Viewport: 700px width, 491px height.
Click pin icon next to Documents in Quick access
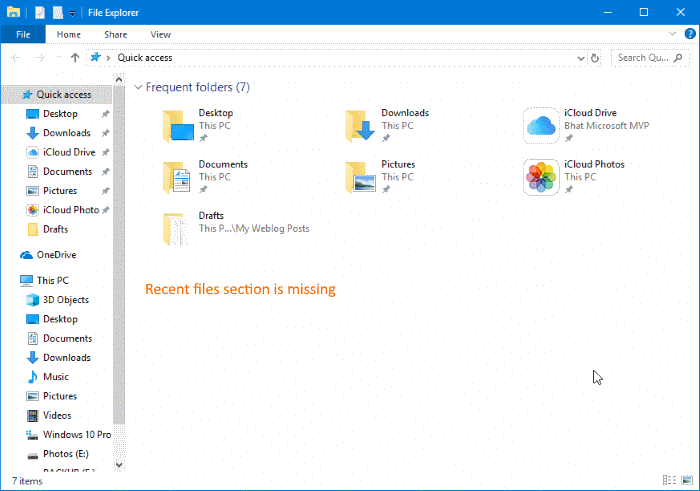click(105, 172)
